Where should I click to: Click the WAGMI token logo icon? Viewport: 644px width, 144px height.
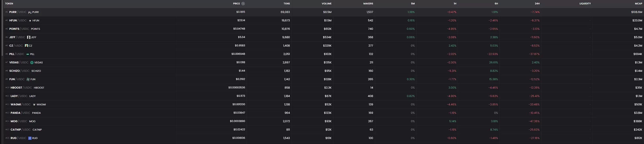(x=34, y=105)
